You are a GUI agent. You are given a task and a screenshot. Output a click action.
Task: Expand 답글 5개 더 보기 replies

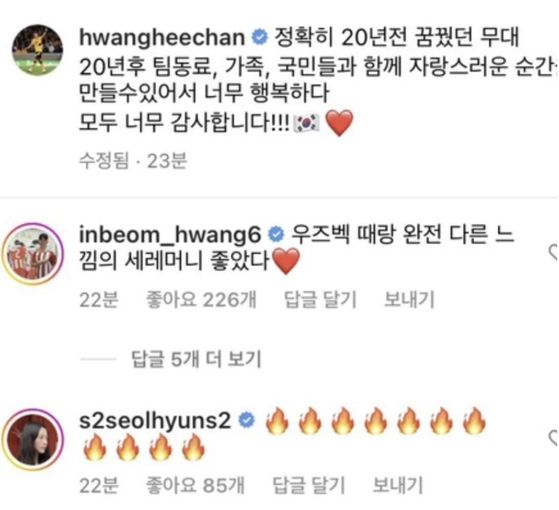point(196,359)
